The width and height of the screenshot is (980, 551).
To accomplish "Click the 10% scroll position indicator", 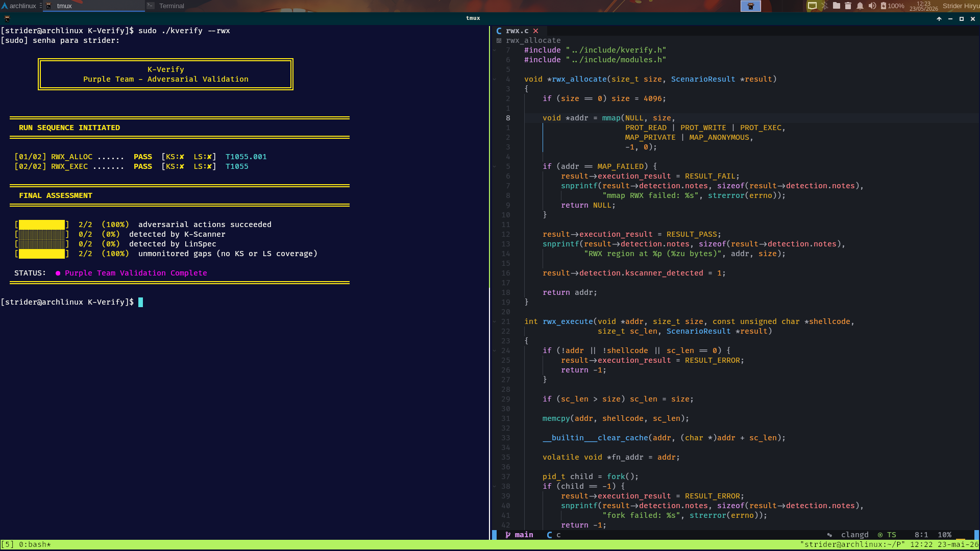I will pyautogui.click(x=944, y=535).
